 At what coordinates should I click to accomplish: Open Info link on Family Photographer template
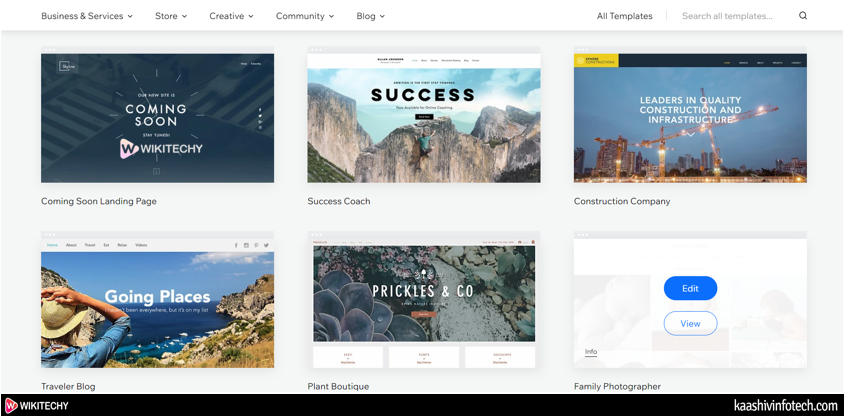point(591,352)
